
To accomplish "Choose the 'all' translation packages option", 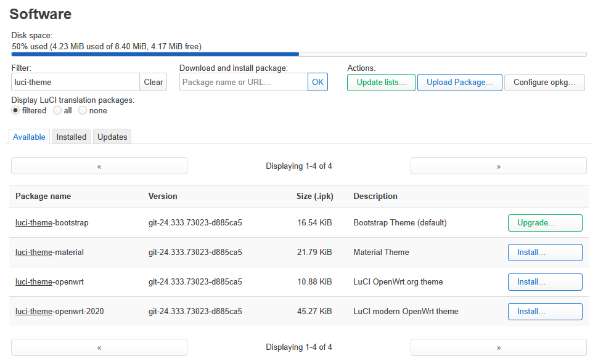I will [x=57, y=111].
